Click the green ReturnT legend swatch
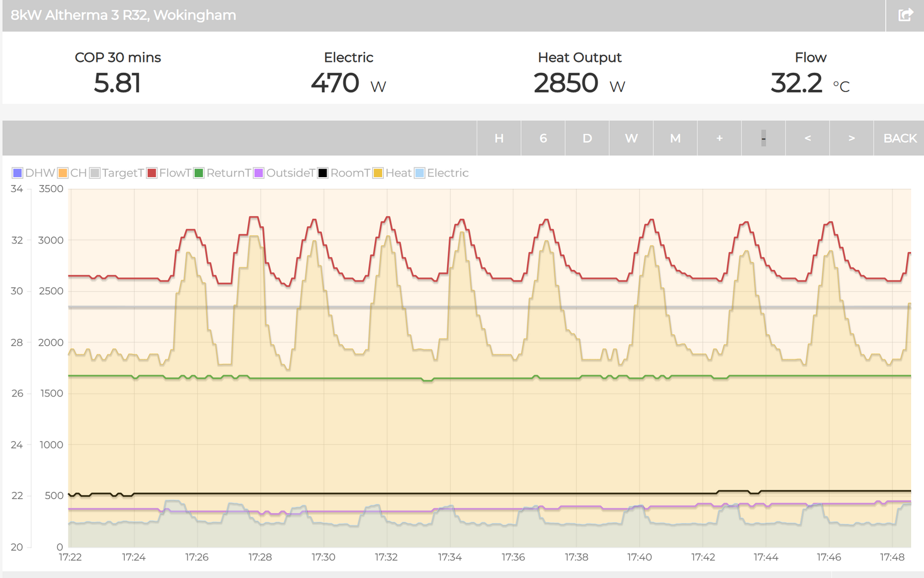Viewport: 924px width, 578px height. coord(199,173)
